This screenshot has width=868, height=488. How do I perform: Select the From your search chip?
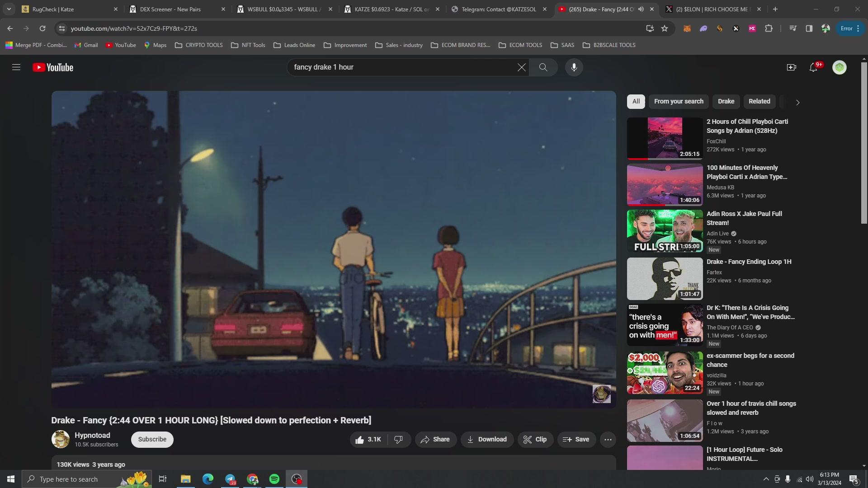[679, 102]
